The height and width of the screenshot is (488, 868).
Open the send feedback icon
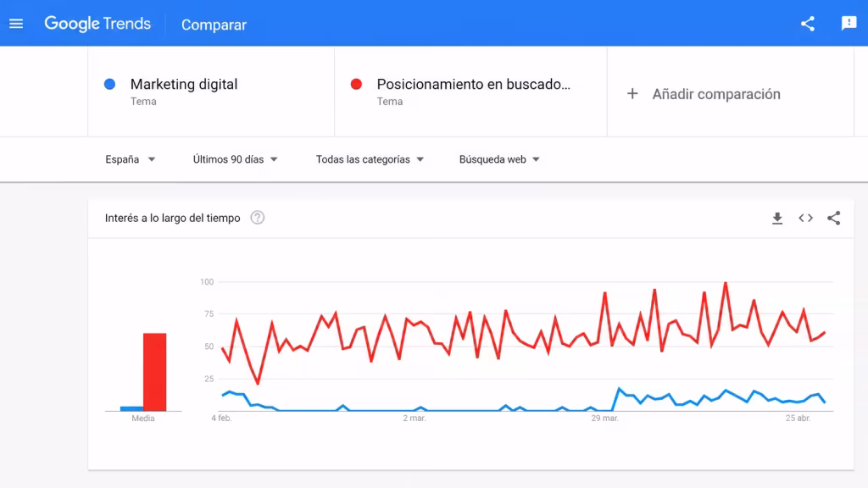click(849, 23)
